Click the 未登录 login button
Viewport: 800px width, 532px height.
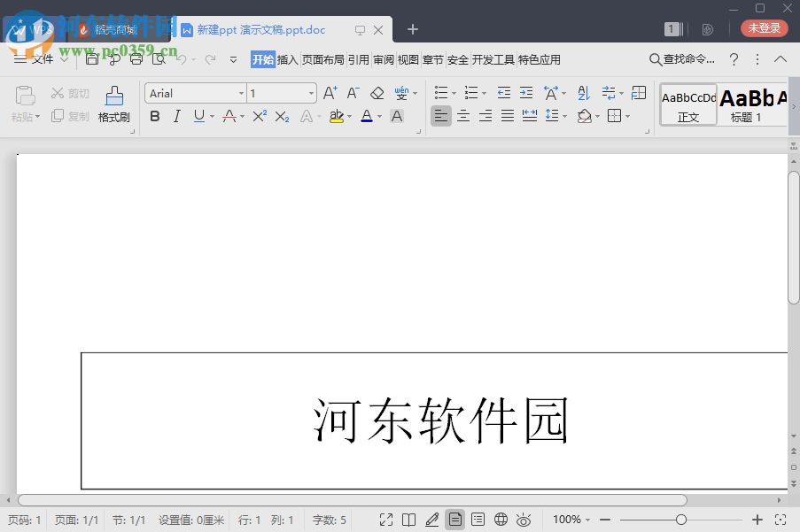(x=763, y=28)
